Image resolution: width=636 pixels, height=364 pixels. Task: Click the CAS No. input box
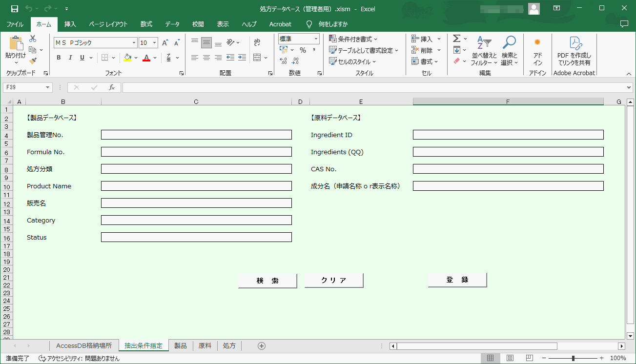pyautogui.click(x=508, y=169)
